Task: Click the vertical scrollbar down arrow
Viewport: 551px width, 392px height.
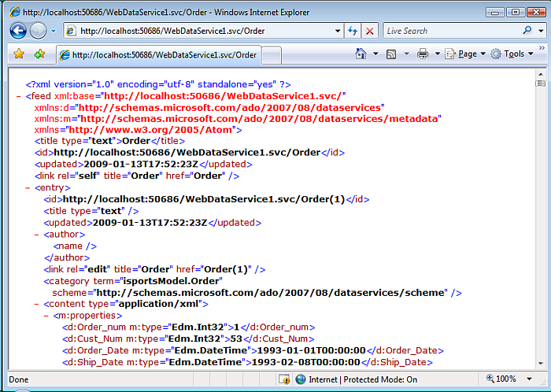Action: pos(541,363)
